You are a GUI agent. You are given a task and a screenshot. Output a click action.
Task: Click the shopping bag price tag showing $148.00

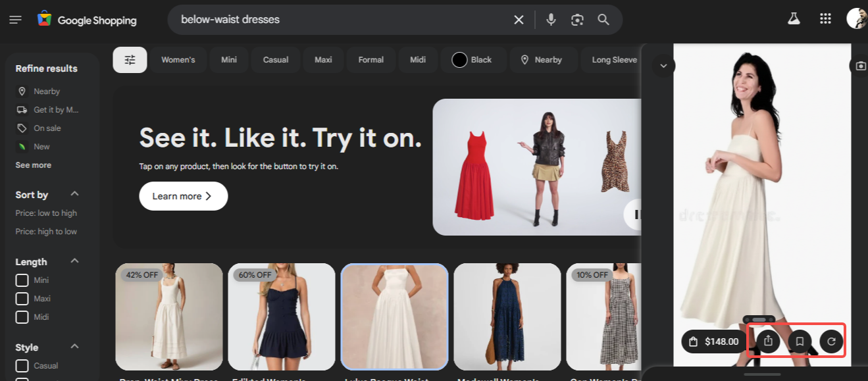[x=713, y=341]
